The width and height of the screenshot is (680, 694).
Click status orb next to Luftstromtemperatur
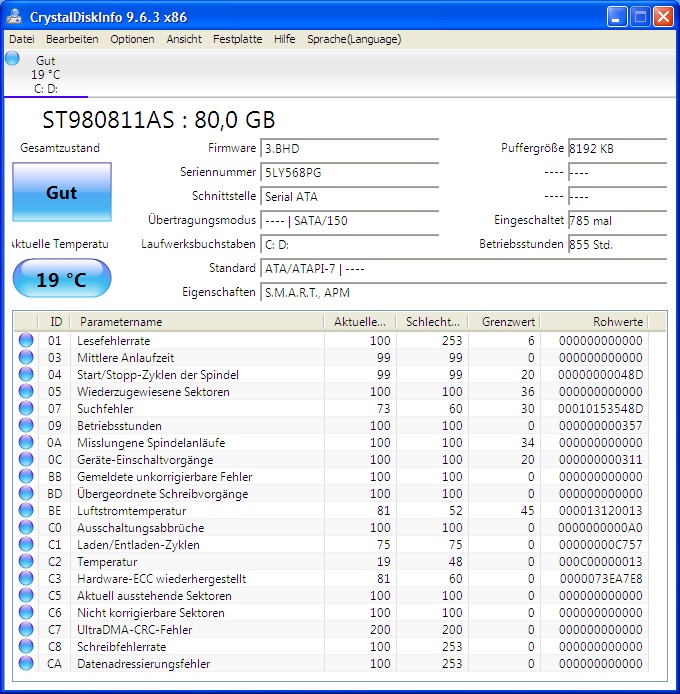point(25,511)
